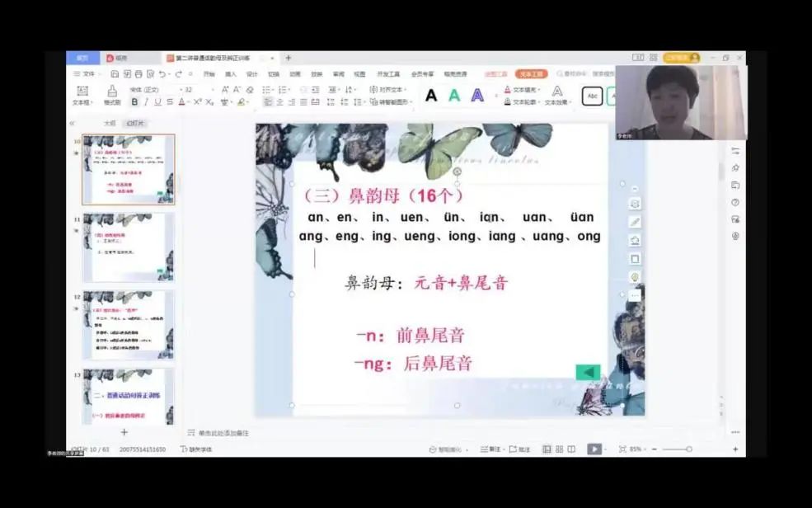This screenshot has height=508, width=812.
Task: Open the font name dropdown
Action: click(153, 89)
